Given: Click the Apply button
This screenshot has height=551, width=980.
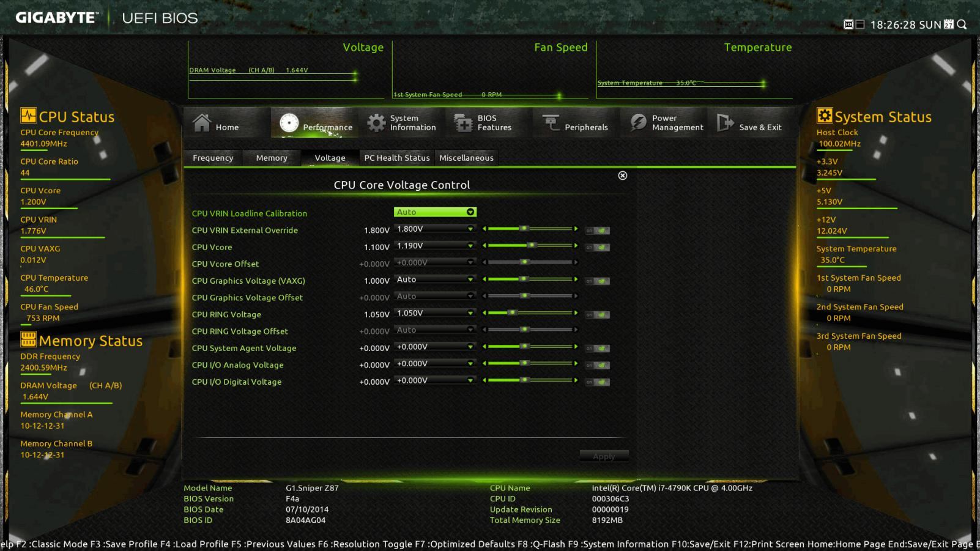Looking at the screenshot, I should click(x=604, y=456).
